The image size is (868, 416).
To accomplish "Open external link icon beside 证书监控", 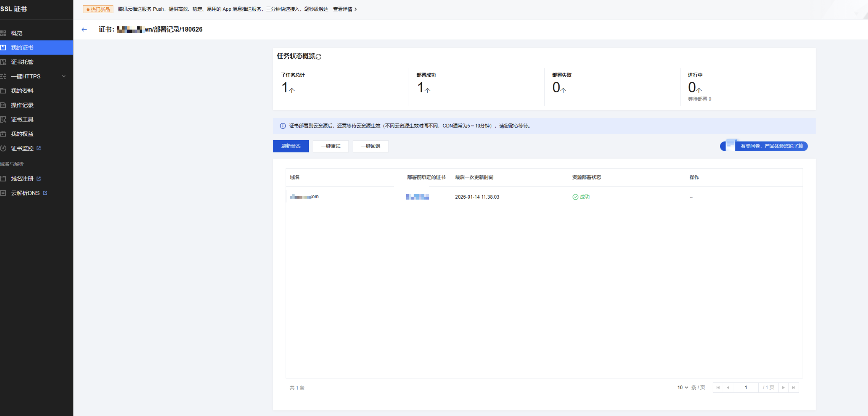I will click(39, 148).
